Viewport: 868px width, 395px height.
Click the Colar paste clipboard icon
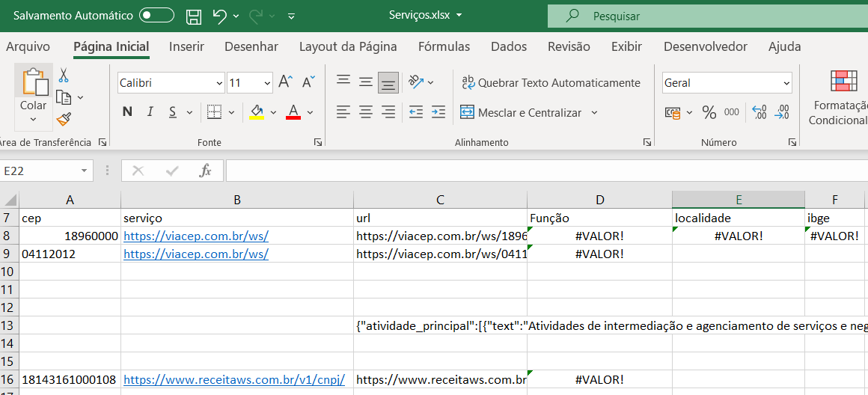click(x=34, y=82)
